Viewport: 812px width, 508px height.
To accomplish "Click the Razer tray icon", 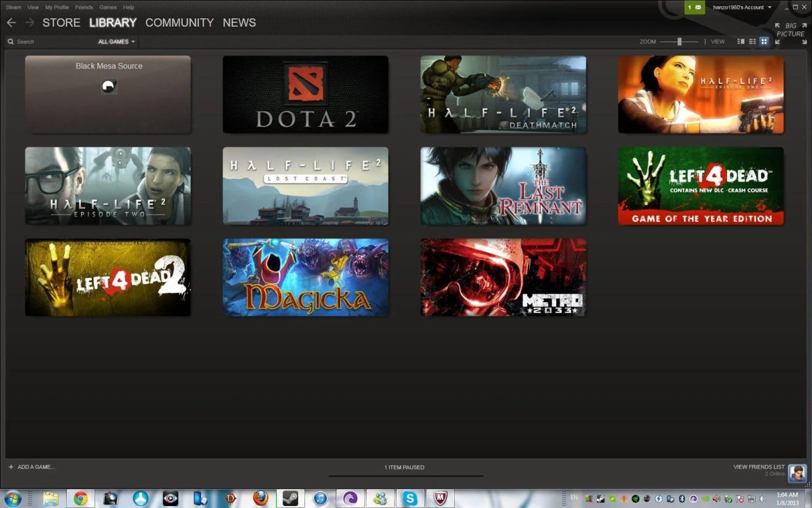I will [x=635, y=499].
